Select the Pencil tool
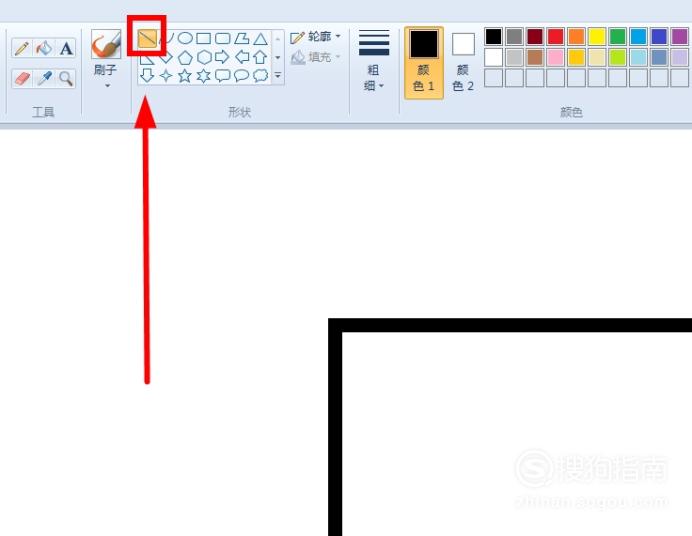This screenshot has height=536, width=692. coord(22,48)
